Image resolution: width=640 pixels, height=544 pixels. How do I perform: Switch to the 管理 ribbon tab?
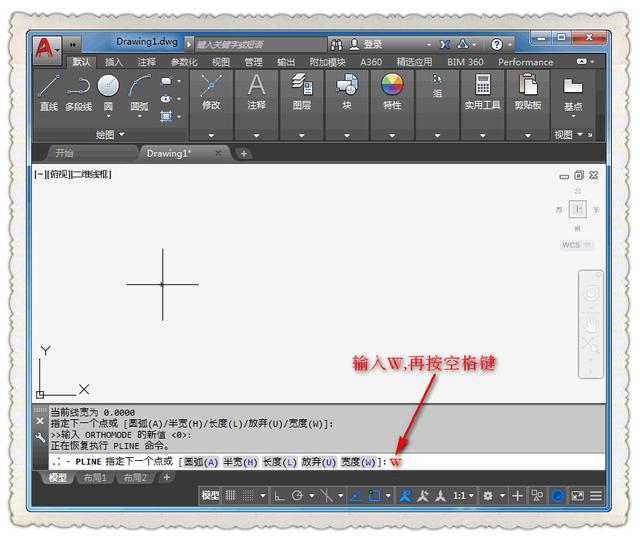click(253, 62)
